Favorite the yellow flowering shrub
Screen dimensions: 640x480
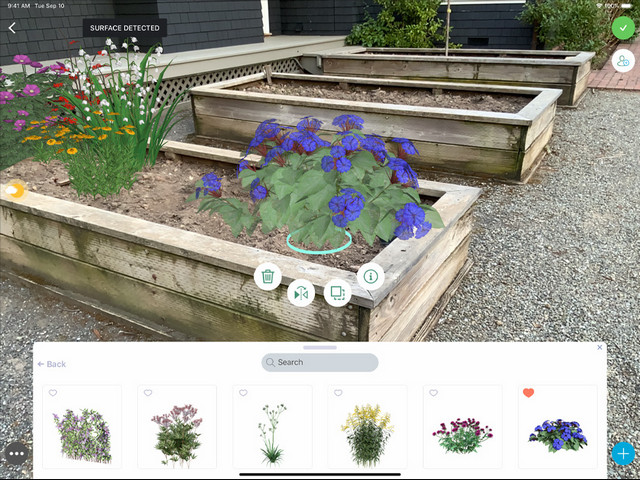click(x=338, y=393)
